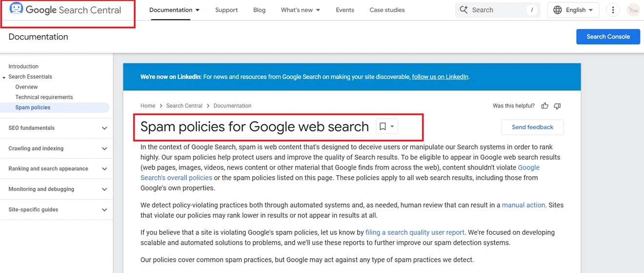Screen dimensions: 644x273
Task: Open the English language selector
Action: pyautogui.click(x=573, y=10)
